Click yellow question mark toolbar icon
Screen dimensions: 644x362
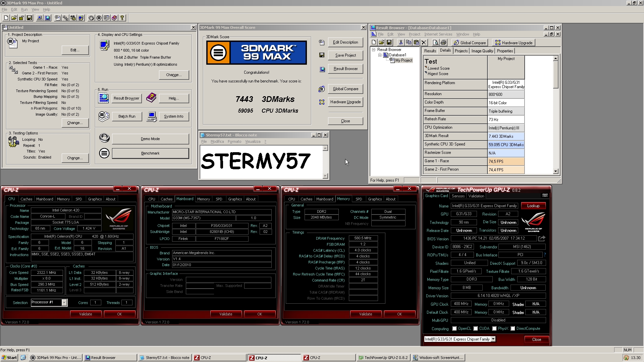[x=122, y=18]
